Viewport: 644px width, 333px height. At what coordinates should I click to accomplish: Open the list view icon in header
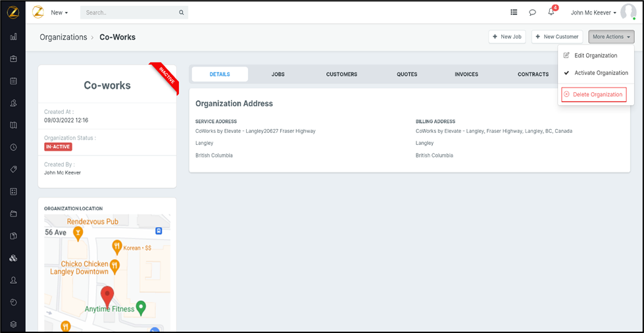tap(514, 13)
